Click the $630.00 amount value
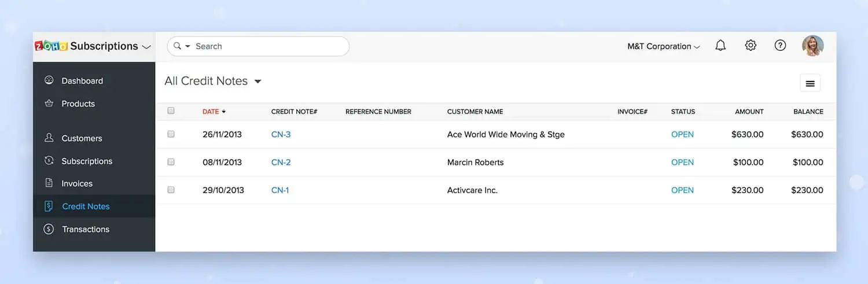The width and height of the screenshot is (868, 284). tap(747, 134)
